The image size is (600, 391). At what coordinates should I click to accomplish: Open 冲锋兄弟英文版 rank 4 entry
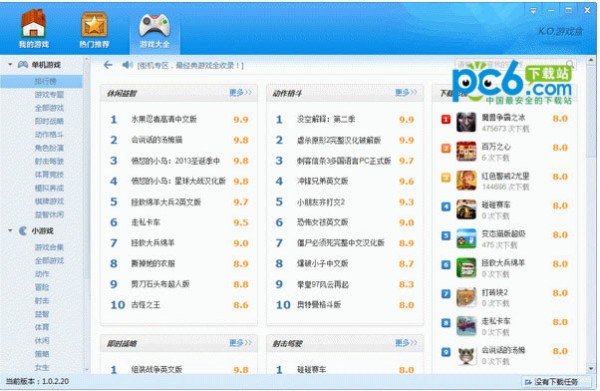[322, 181]
